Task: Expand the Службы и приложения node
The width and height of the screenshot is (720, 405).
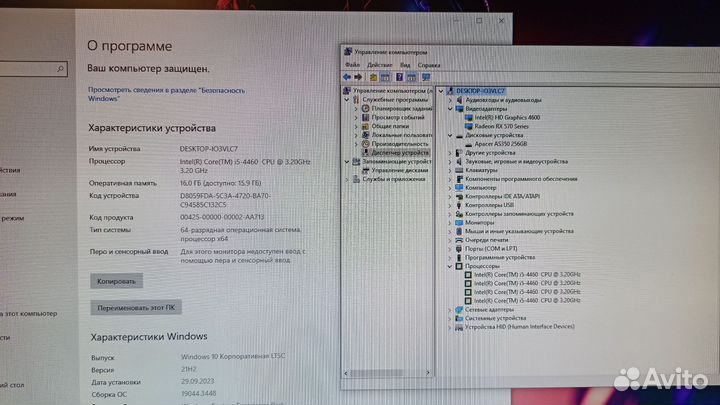Action: (347, 180)
